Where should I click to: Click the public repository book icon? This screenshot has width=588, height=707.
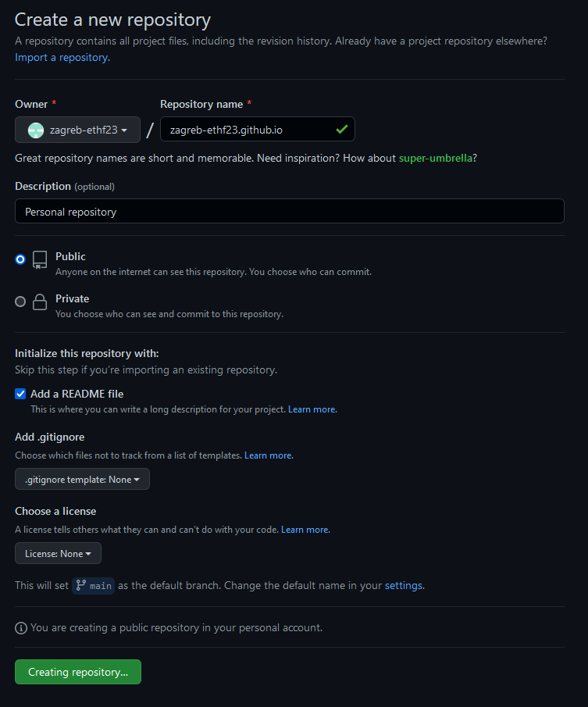point(40,260)
